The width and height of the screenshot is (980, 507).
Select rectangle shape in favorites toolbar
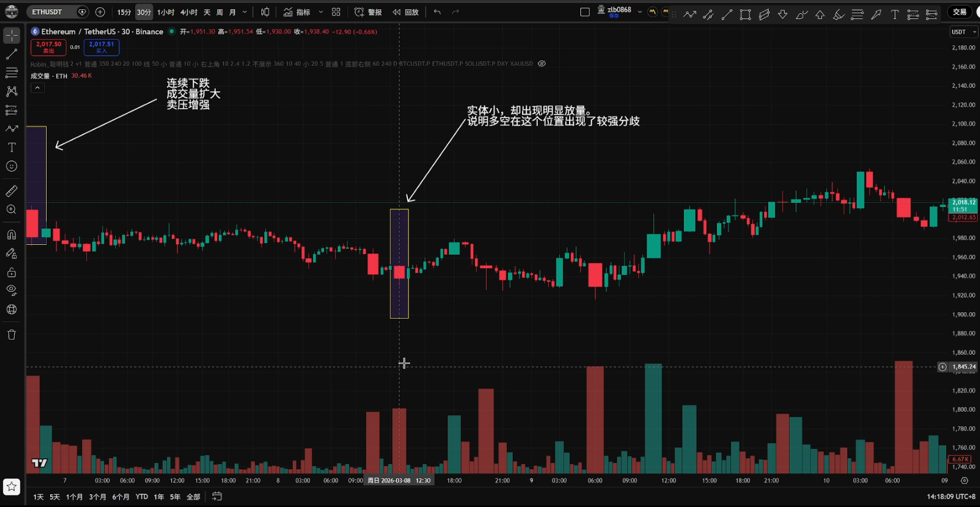click(x=745, y=15)
